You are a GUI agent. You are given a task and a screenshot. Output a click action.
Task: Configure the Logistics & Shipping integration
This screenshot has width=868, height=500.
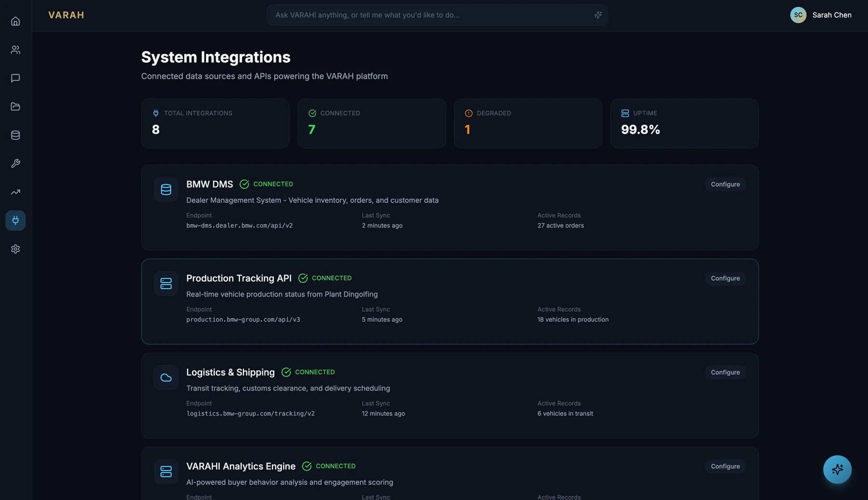(725, 373)
